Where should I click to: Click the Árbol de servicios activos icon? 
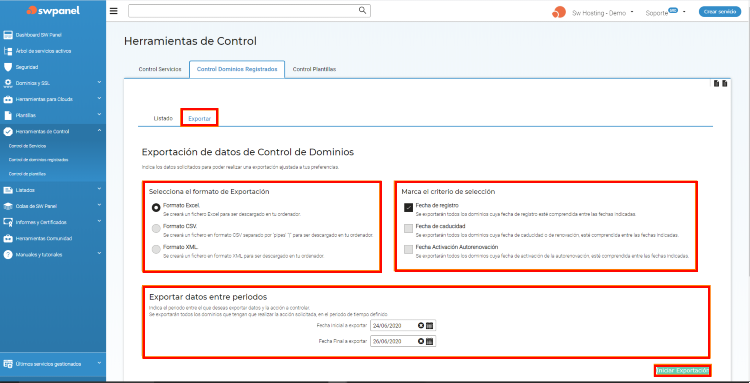(x=8, y=51)
